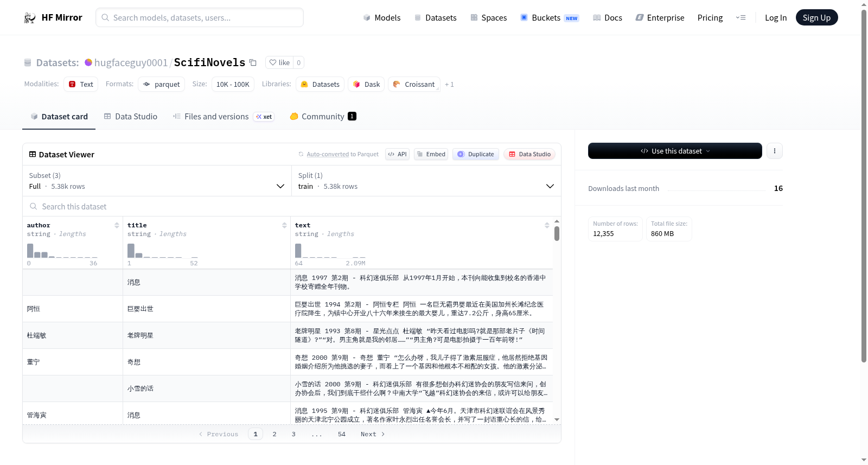
Task: Switch to the Data Studio tab
Action: point(131,117)
